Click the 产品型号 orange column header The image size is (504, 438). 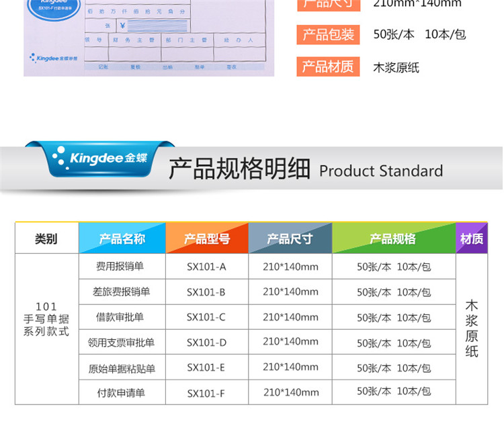(207, 238)
